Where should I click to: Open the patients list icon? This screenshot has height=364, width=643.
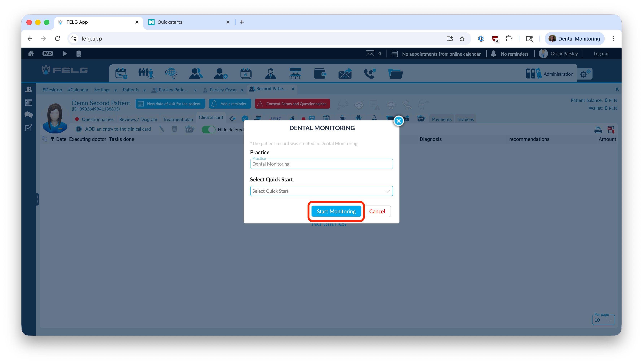click(x=196, y=73)
